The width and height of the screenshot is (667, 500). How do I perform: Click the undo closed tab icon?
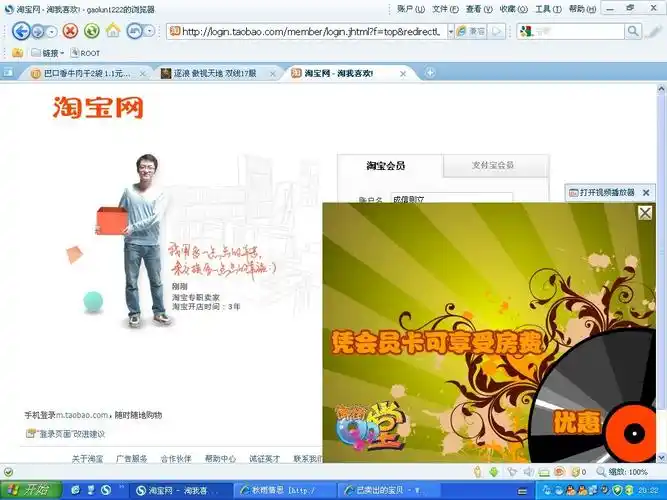tap(134, 31)
